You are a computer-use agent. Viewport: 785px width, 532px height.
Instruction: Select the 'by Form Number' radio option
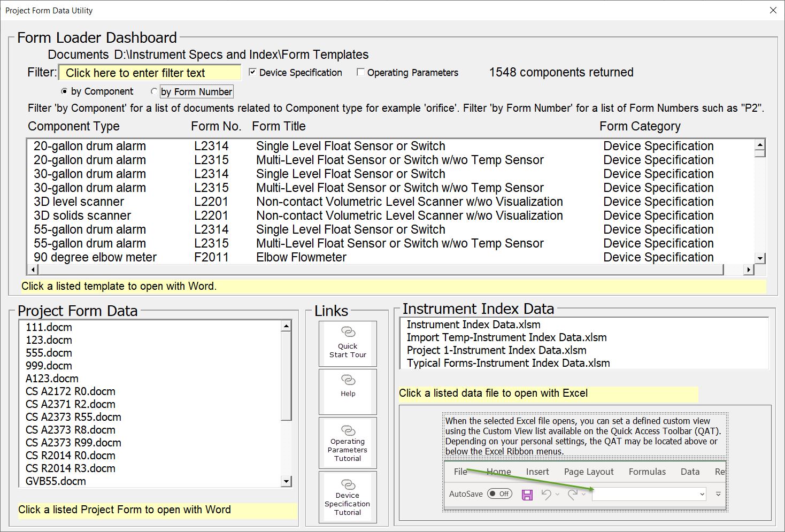point(155,91)
